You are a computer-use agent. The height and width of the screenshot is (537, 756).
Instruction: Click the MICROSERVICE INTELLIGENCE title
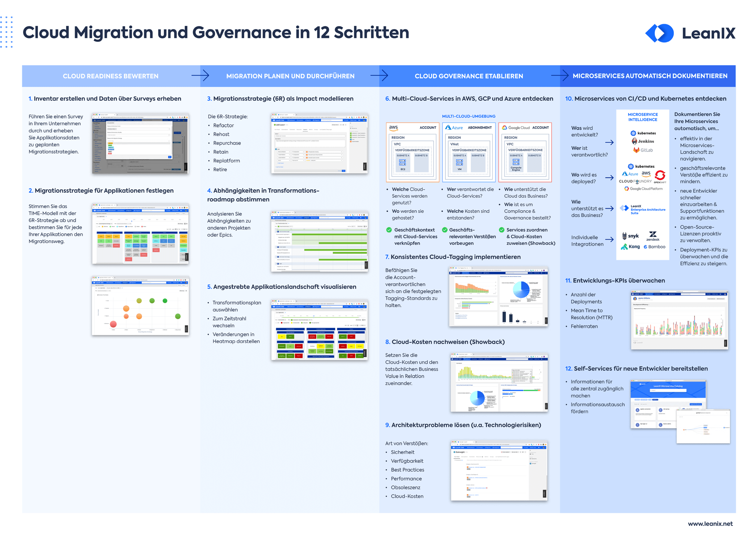click(642, 117)
